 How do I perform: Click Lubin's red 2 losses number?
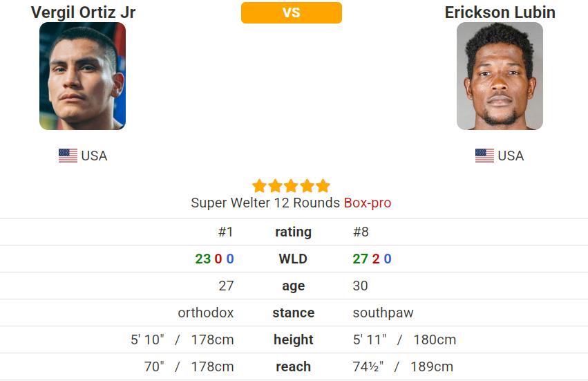click(x=376, y=259)
